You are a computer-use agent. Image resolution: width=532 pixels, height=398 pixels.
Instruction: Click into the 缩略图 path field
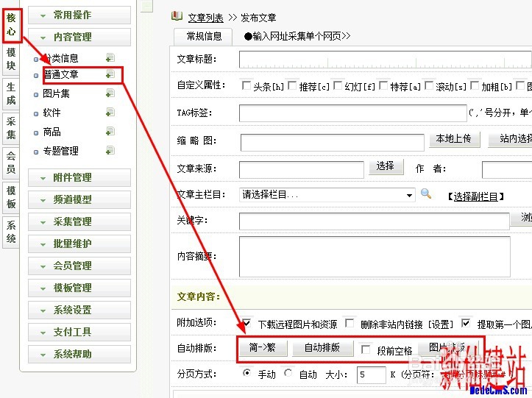[332, 142]
